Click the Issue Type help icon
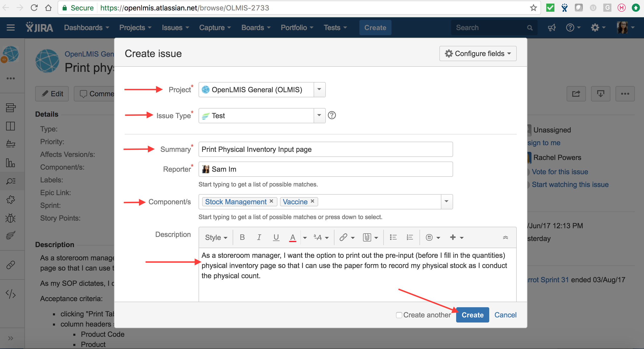 tap(332, 115)
